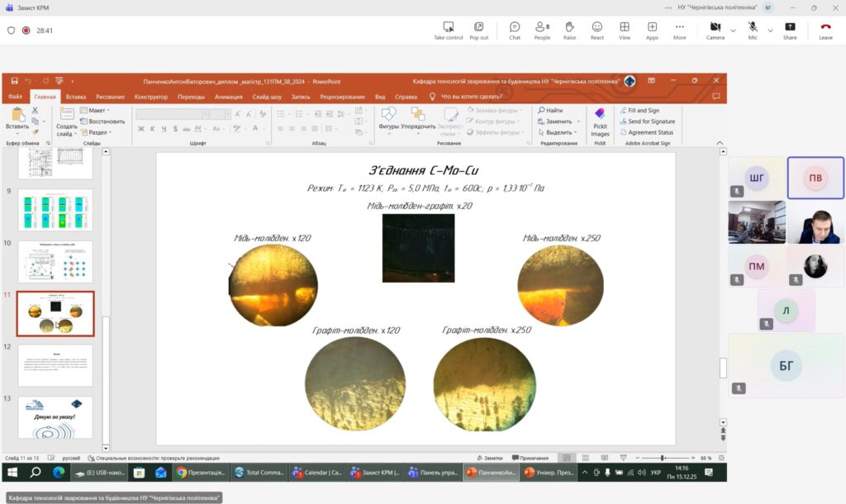846x504 pixels.
Task: Open the People participants list
Action: click(x=542, y=31)
